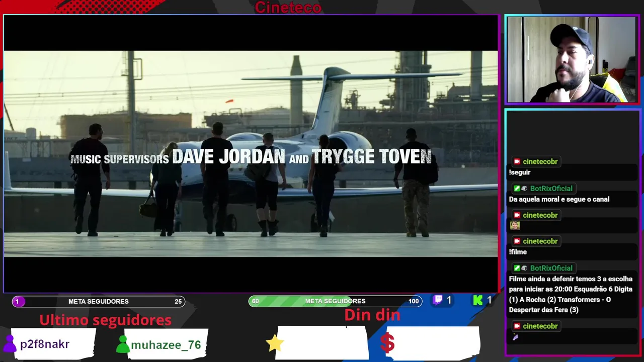The height and width of the screenshot is (362, 644).
Task: Click the purple goal's target value "25"
Action: click(178, 302)
